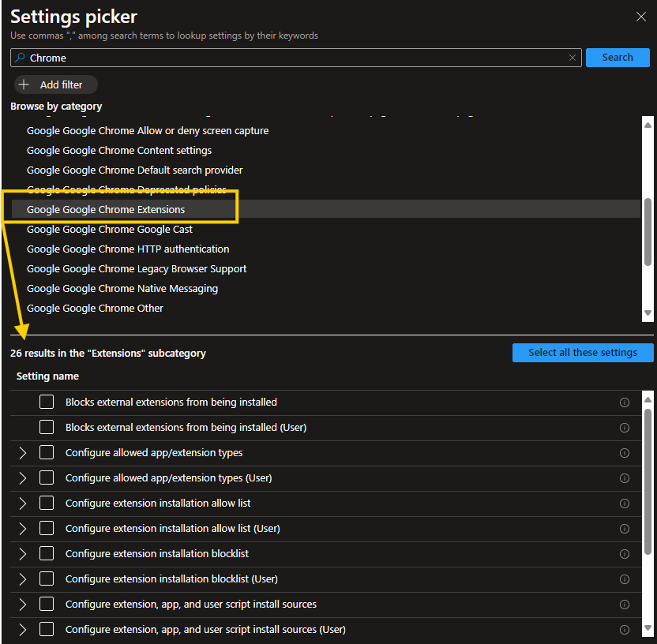Viewport: 657px width, 644px height.
Task: Tick Configure extension installation allow list checkbox
Action: [47, 504]
